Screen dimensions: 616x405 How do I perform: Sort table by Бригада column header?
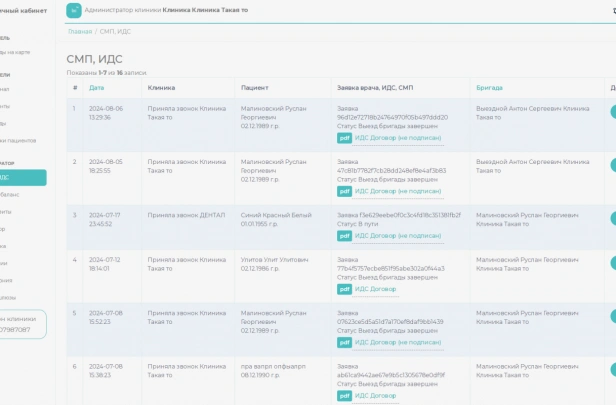point(489,88)
